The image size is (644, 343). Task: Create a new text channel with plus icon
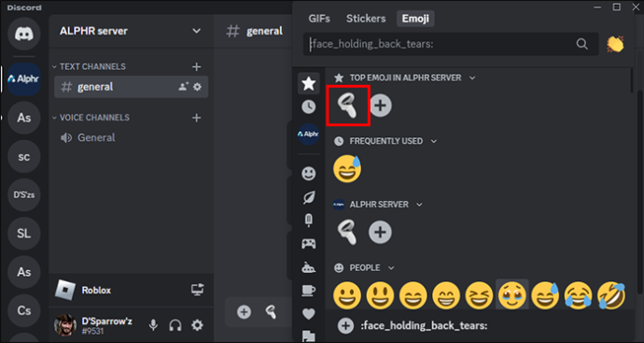pyautogui.click(x=196, y=66)
